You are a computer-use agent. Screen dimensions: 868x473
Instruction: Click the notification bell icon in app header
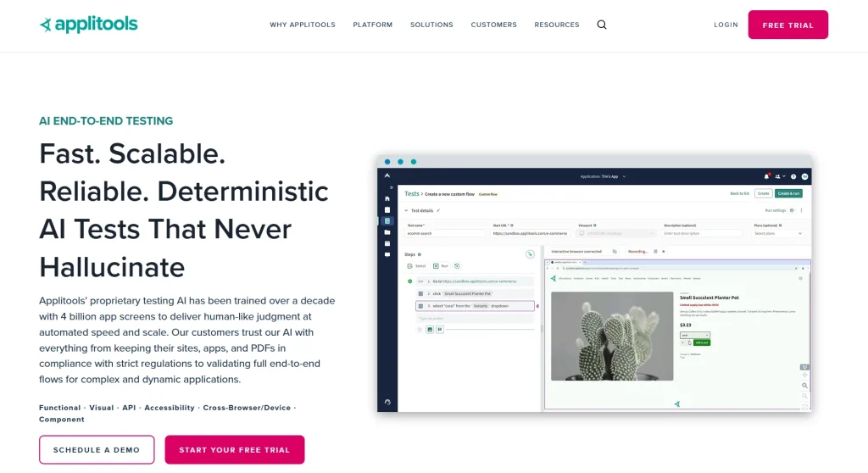pyautogui.click(x=766, y=176)
